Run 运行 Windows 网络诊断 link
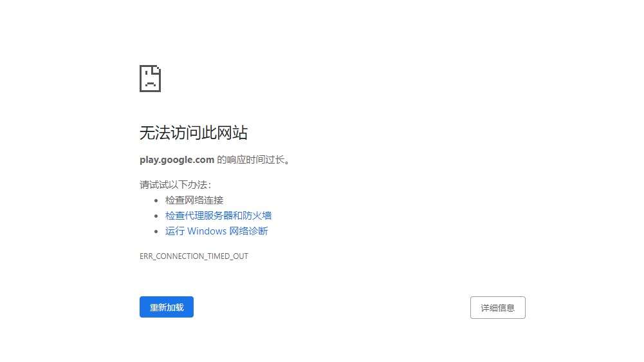The height and width of the screenshot is (362, 644). click(x=216, y=231)
